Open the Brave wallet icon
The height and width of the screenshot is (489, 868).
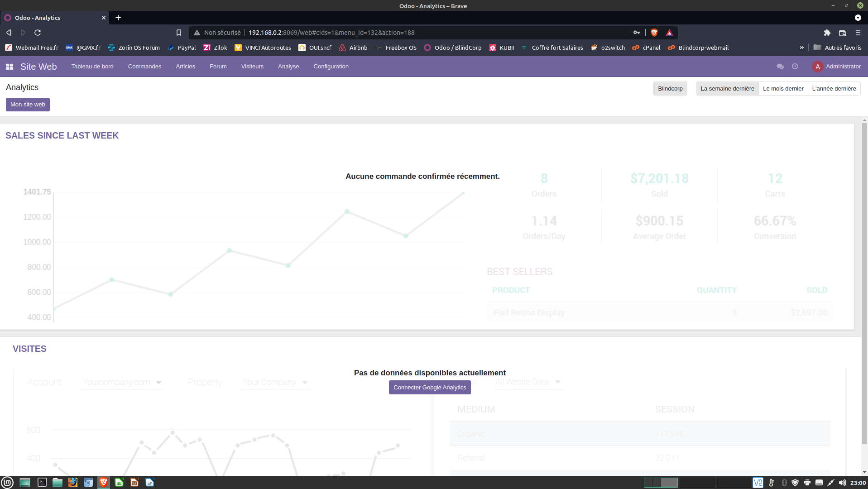coord(842,33)
